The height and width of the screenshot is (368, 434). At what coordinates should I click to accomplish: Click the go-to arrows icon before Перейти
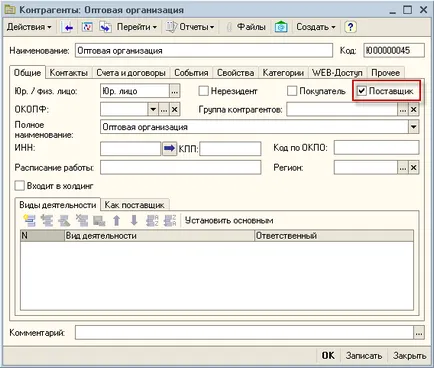tap(105, 27)
